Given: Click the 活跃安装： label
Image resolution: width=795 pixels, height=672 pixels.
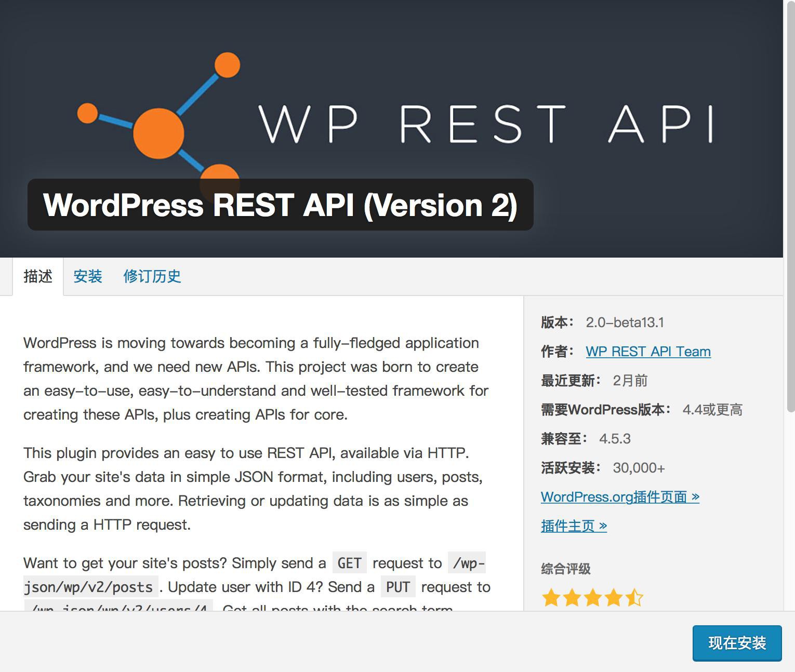Looking at the screenshot, I should (571, 468).
